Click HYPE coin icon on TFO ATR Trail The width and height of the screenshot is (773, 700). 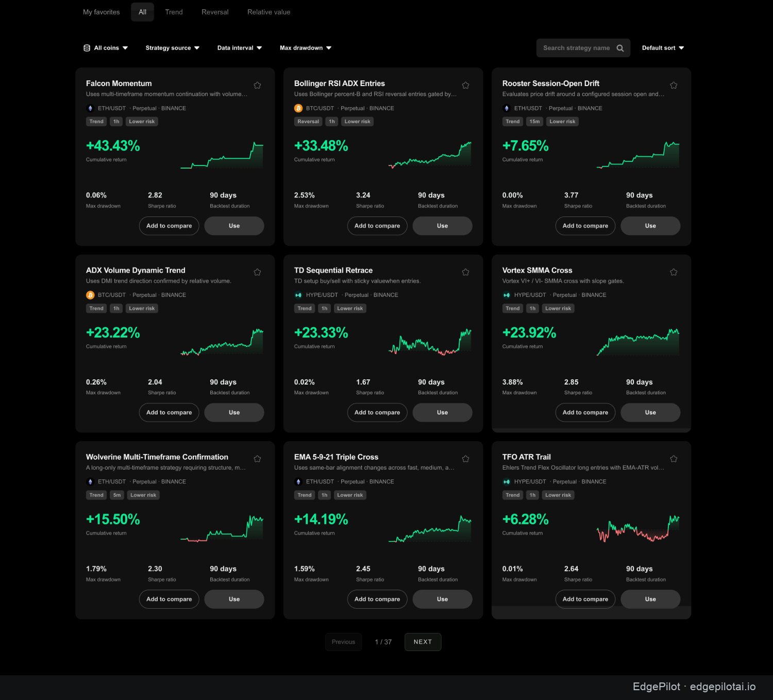click(507, 481)
